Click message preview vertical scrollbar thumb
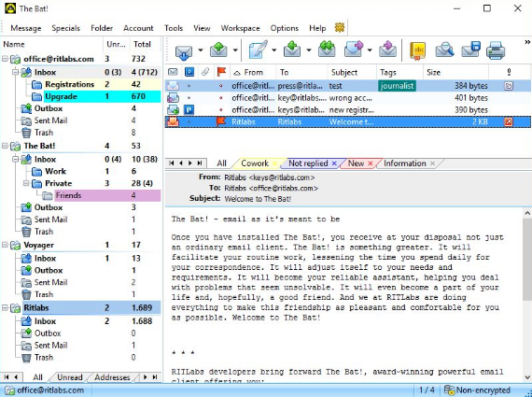Viewport: 532px width, 397px height. [527, 260]
